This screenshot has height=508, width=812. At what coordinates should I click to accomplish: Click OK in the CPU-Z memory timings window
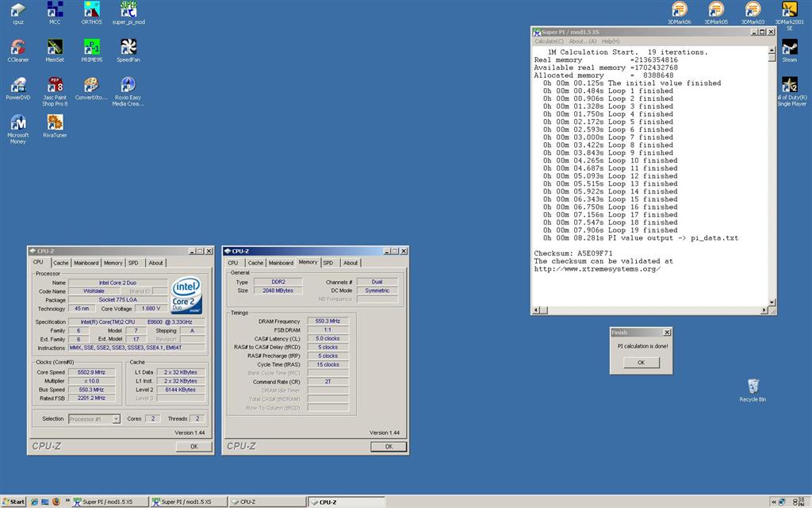click(x=389, y=446)
